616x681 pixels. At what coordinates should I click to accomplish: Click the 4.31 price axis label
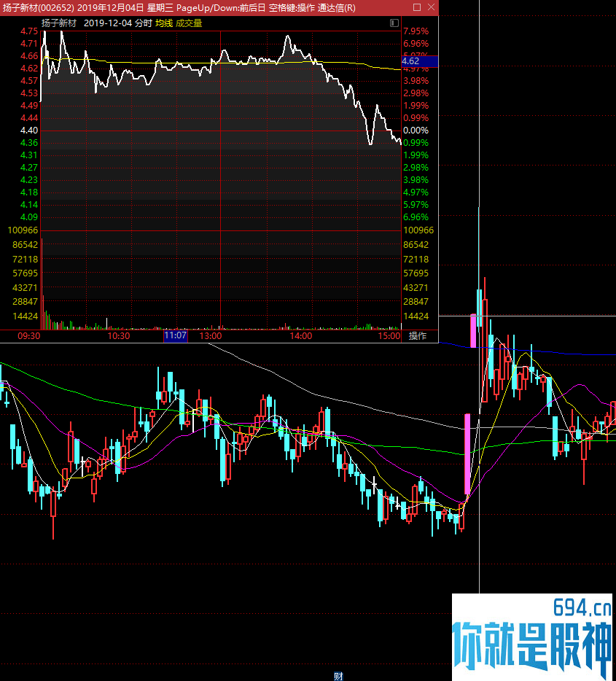pyautogui.click(x=29, y=155)
